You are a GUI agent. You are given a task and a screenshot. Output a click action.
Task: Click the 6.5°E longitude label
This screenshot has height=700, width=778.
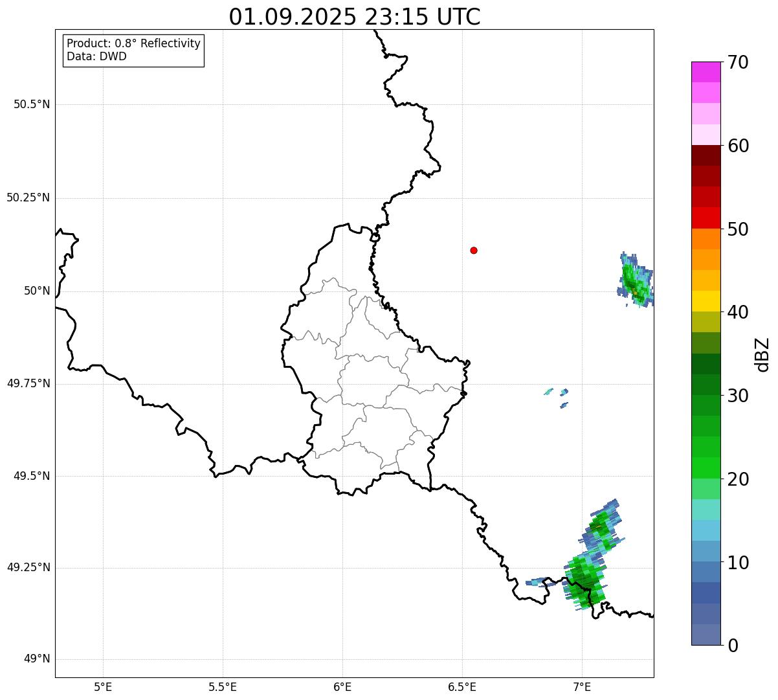click(462, 686)
